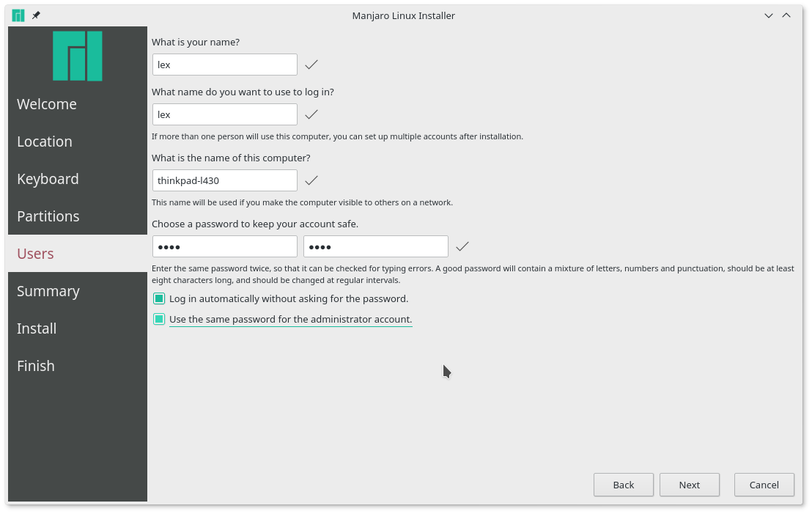Select the Summary step in the sidebar
The height and width of the screenshot is (514, 812).
pyautogui.click(x=48, y=291)
